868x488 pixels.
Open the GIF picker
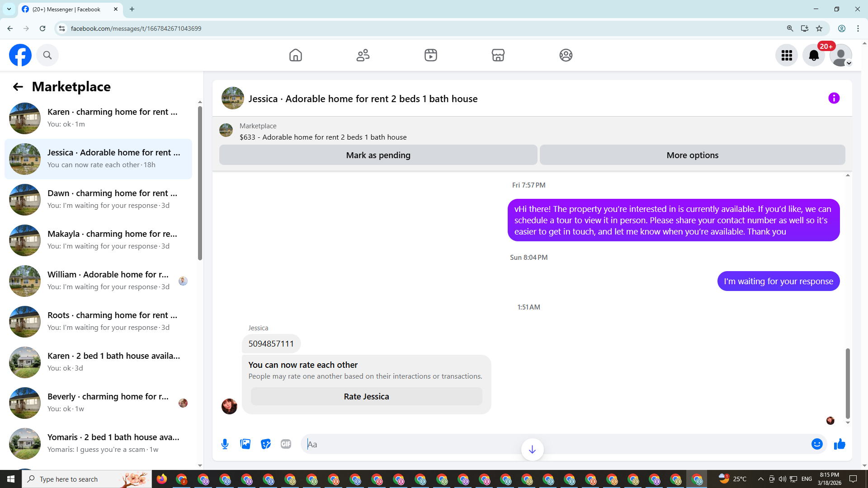(286, 444)
